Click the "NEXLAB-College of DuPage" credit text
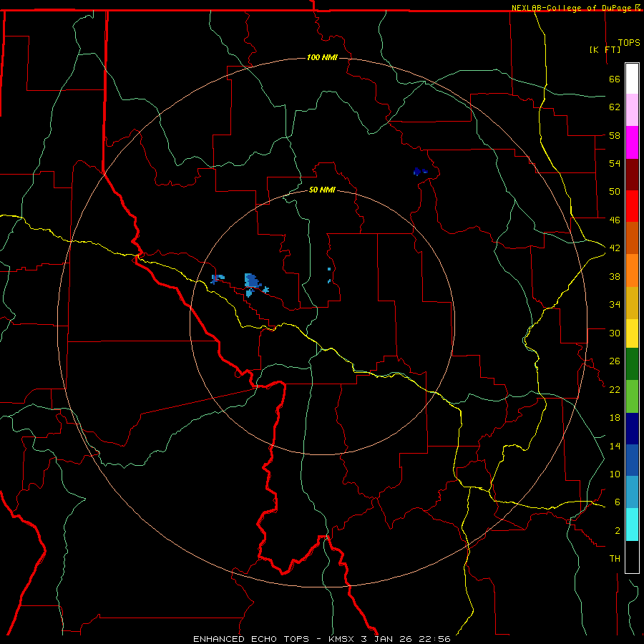The height and width of the screenshot is (644, 644). [572, 8]
